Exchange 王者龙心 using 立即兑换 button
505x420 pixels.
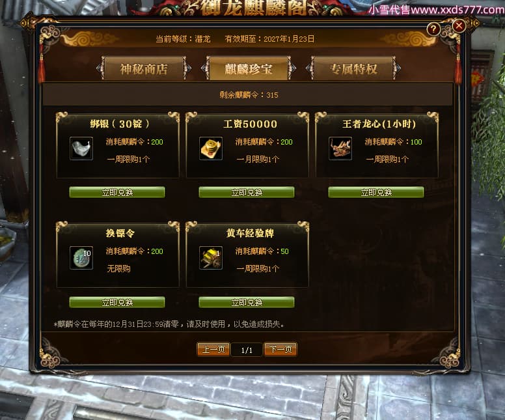376,193
